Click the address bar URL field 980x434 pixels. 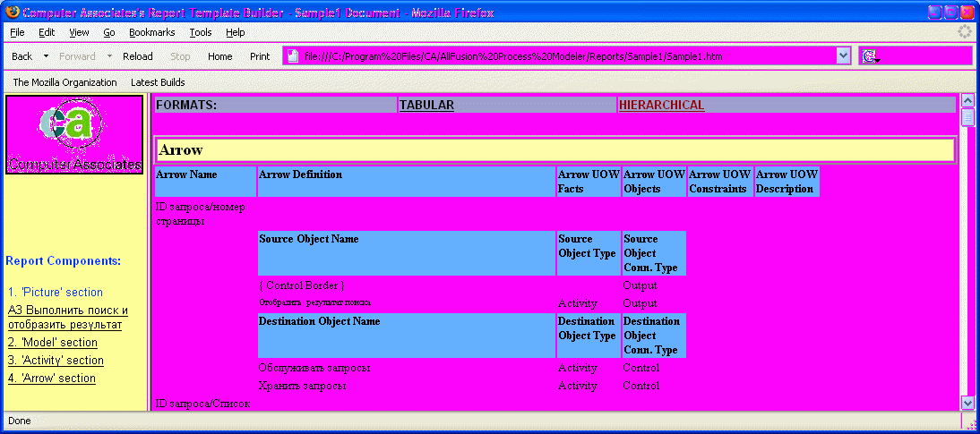[x=568, y=56]
